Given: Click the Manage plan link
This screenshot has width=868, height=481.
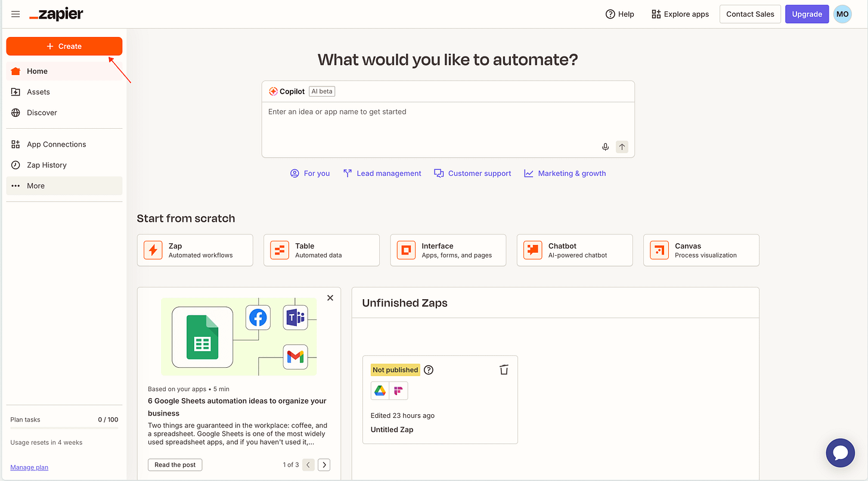Looking at the screenshot, I should coord(29,467).
